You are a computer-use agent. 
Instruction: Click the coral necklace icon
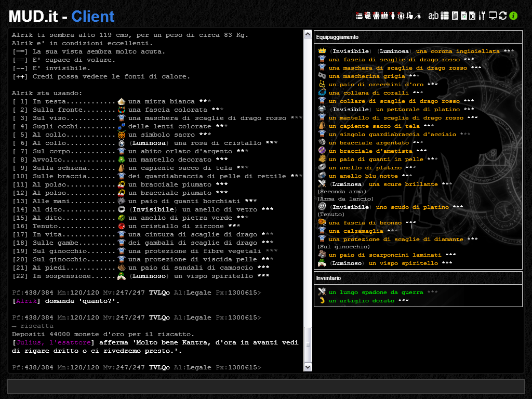322,92
